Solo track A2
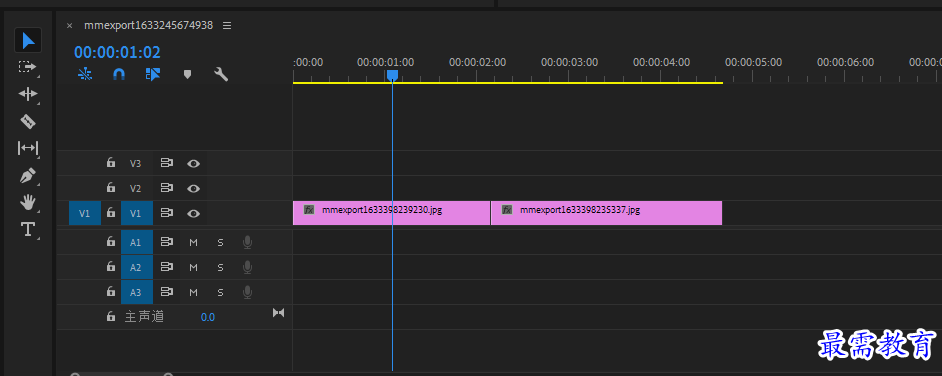 pos(220,267)
